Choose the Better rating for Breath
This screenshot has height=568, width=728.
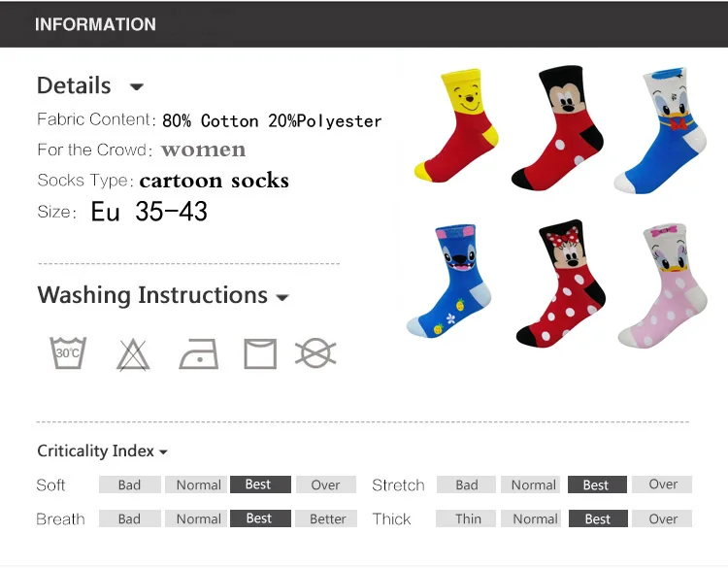[327, 518]
